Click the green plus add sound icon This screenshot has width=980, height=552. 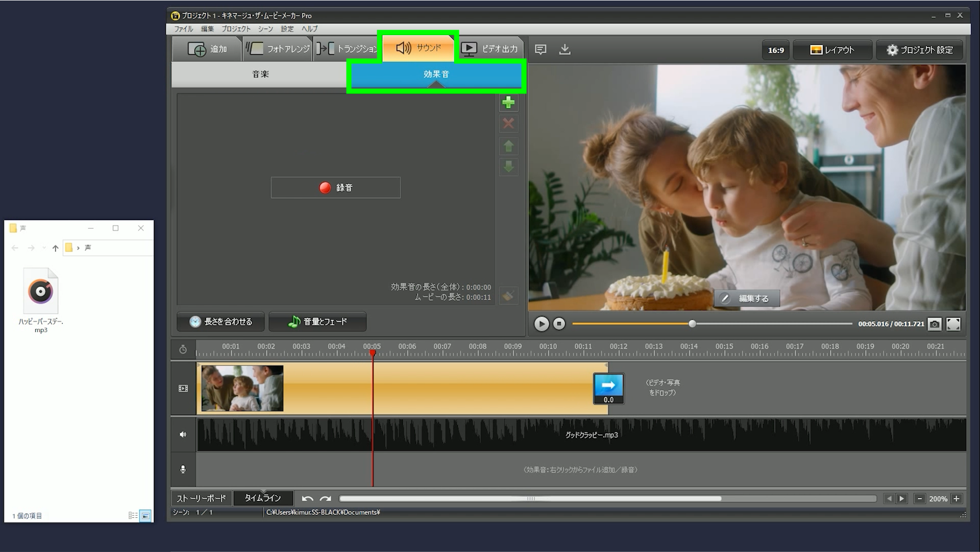pyautogui.click(x=508, y=103)
